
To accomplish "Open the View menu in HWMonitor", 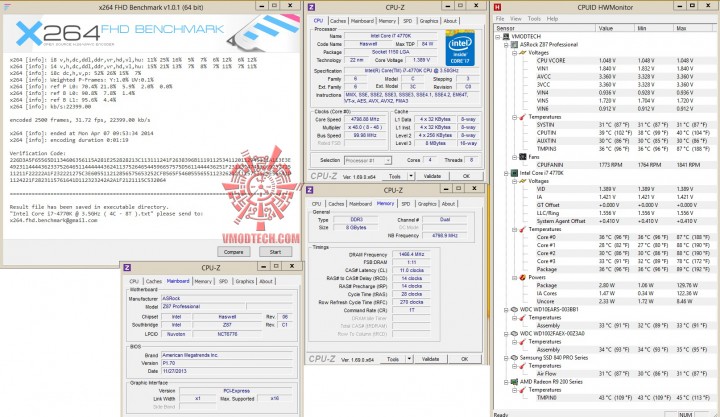I will coord(516,19).
